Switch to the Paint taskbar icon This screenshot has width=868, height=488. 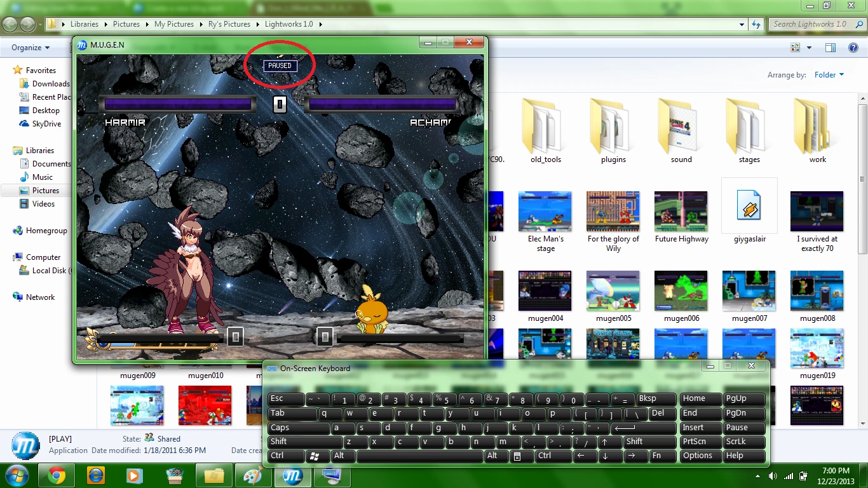[x=253, y=475]
